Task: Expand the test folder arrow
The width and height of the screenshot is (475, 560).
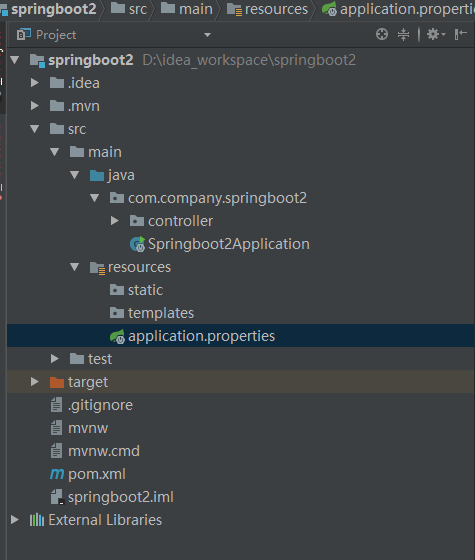Action: 55,359
